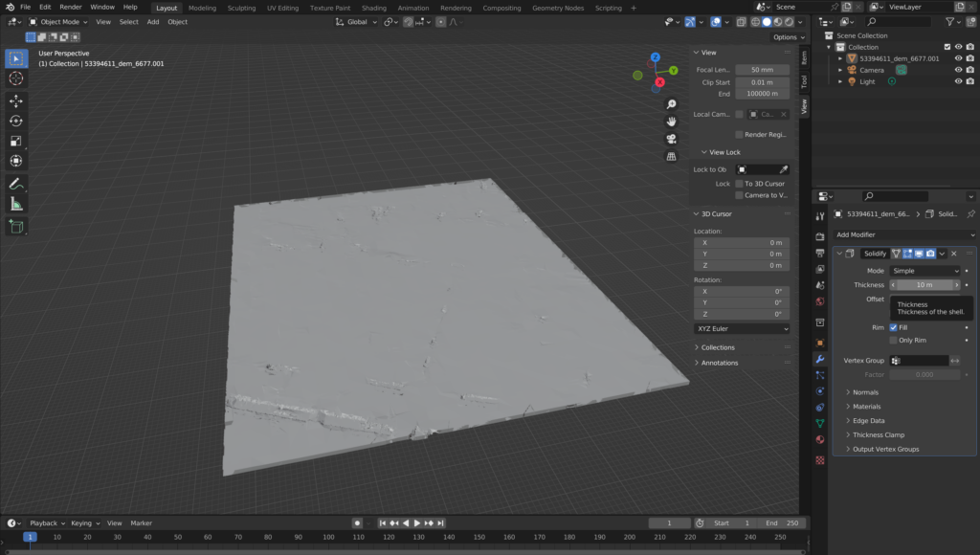Uncheck the Fill rim checkbox
The image size is (980, 555).
point(893,327)
